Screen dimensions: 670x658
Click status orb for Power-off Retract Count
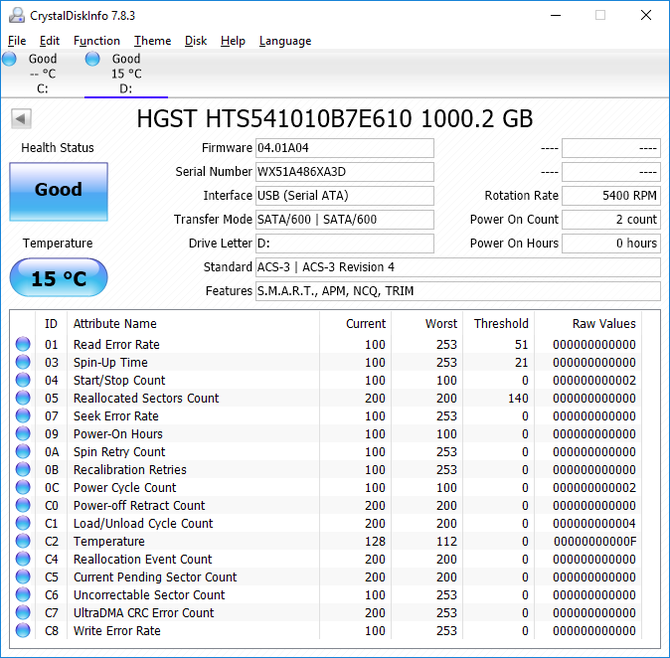pos(23,505)
